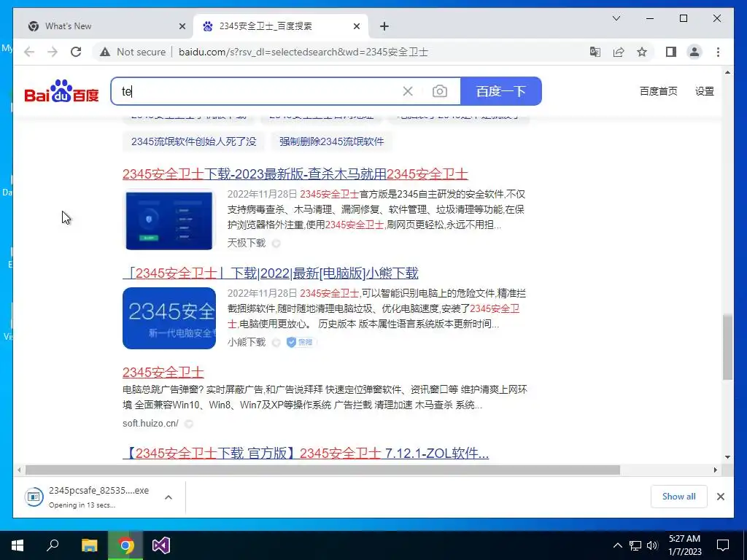Open a new browser tab
The image size is (747, 560).
pos(384,26)
